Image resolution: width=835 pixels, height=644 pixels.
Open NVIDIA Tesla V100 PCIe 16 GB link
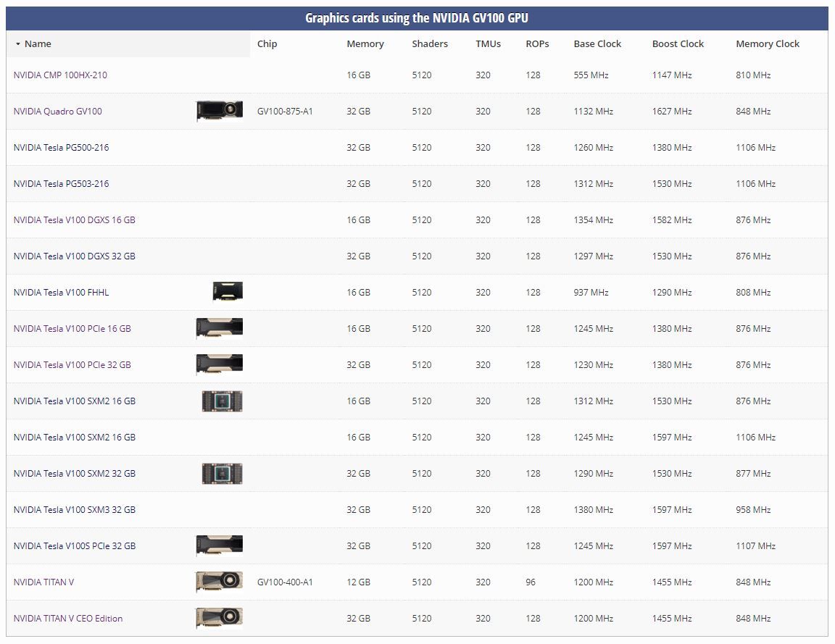[72, 328]
